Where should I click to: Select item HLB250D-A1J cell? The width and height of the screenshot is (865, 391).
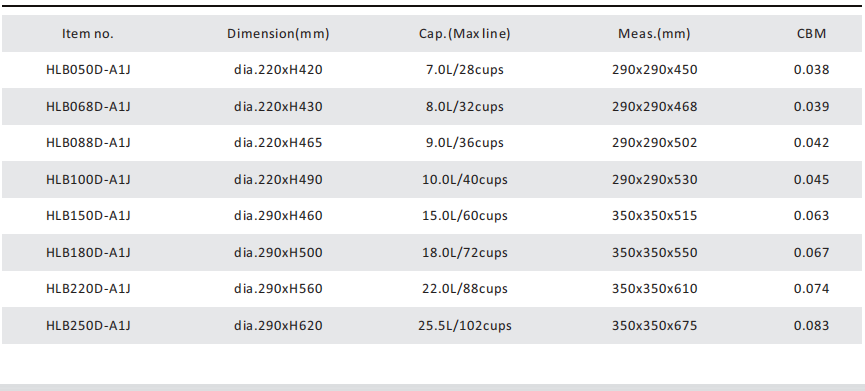[88, 326]
